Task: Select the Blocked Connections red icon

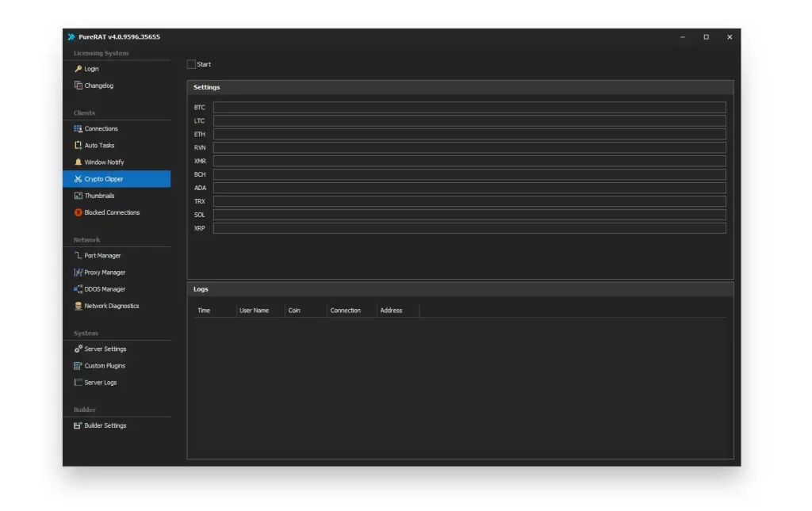Action: pyautogui.click(x=78, y=212)
